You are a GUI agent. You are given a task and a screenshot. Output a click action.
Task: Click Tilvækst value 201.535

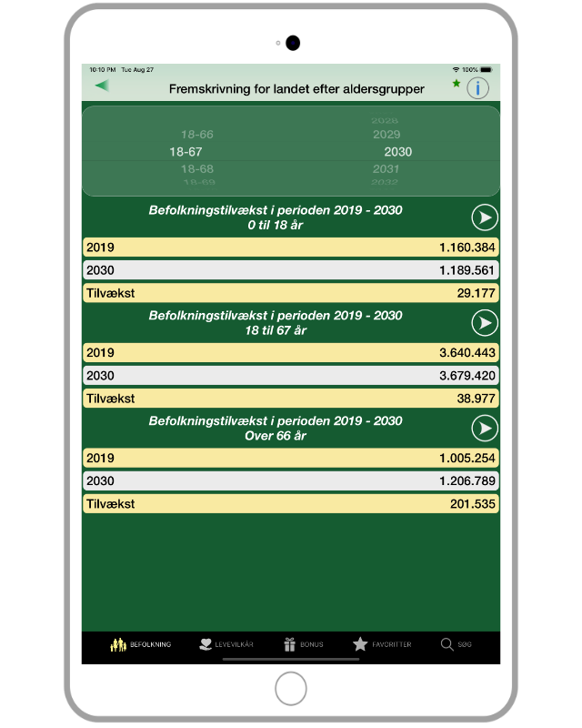pyautogui.click(x=473, y=504)
